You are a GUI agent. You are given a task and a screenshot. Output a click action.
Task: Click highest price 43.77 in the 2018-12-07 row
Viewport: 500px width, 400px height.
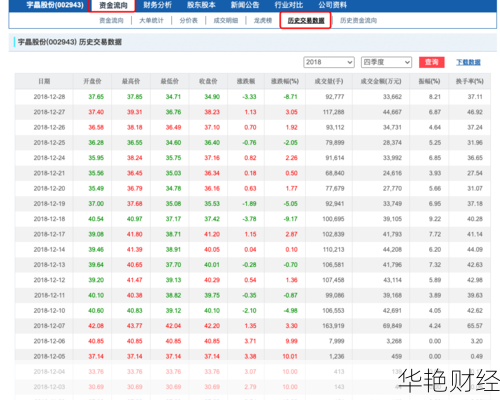135,326
